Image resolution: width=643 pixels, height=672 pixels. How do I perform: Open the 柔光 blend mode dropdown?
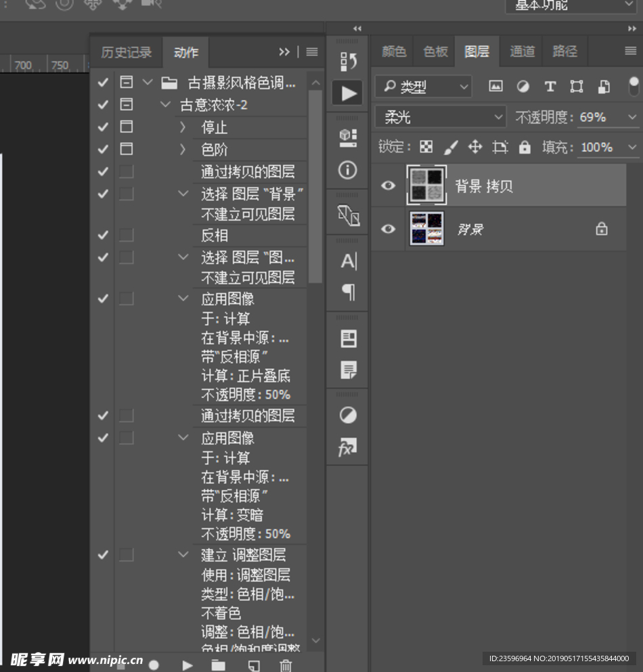tap(440, 116)
